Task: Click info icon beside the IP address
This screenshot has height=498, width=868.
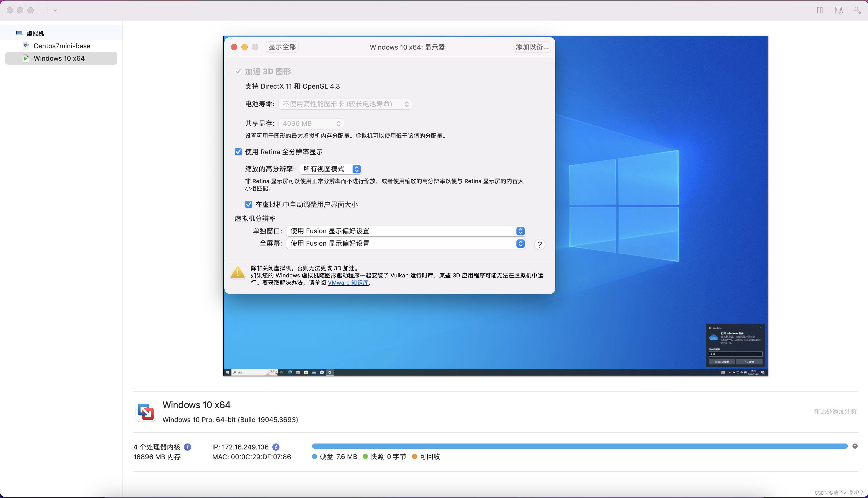Action: coord(276,447)
